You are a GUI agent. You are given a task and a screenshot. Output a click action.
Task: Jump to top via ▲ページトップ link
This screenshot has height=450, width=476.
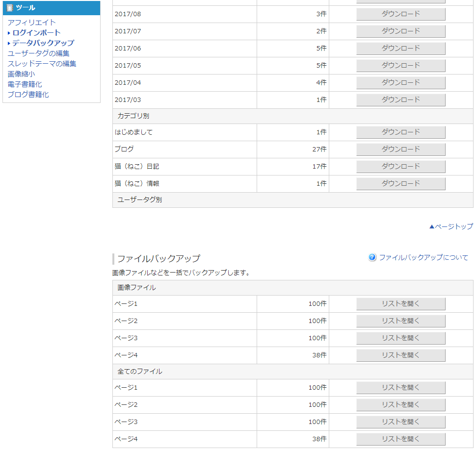[451, 226]
